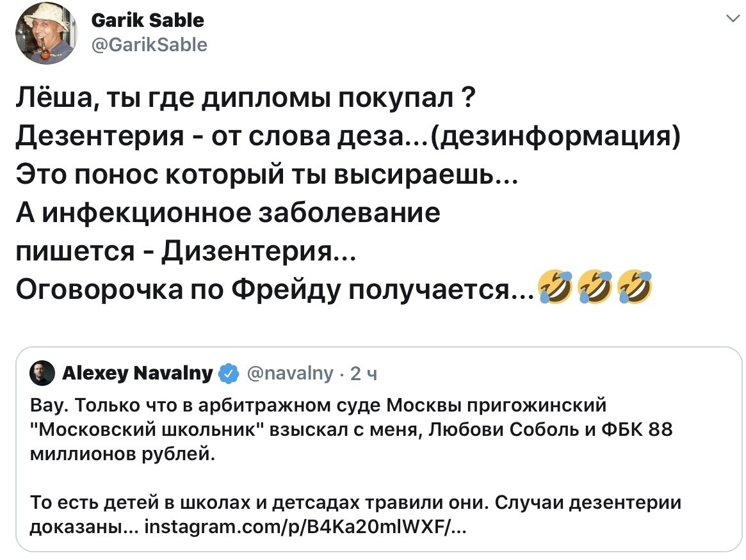Open the tweet options chevron menu

coord(729,19)
